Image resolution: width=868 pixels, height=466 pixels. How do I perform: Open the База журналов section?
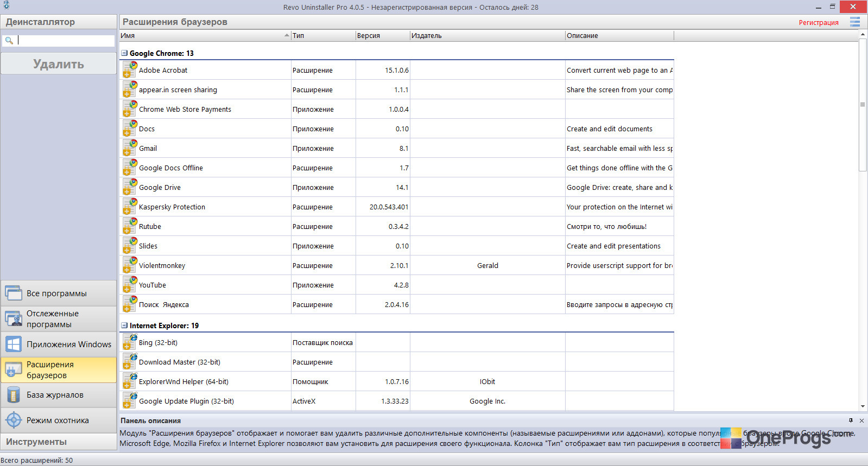click(x=59, y=395)
